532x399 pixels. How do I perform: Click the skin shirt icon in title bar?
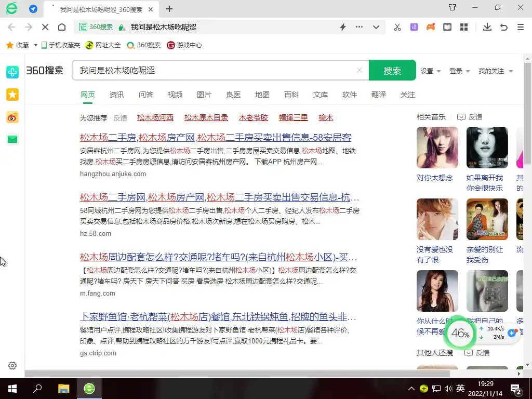coord(453,7)
